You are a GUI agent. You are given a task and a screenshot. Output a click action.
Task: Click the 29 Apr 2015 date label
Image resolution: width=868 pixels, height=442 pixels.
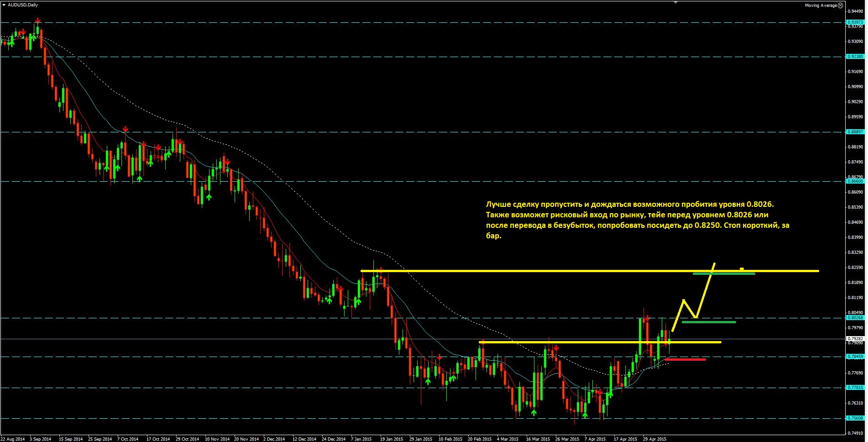pyautogui.click(x=654, y=439)
